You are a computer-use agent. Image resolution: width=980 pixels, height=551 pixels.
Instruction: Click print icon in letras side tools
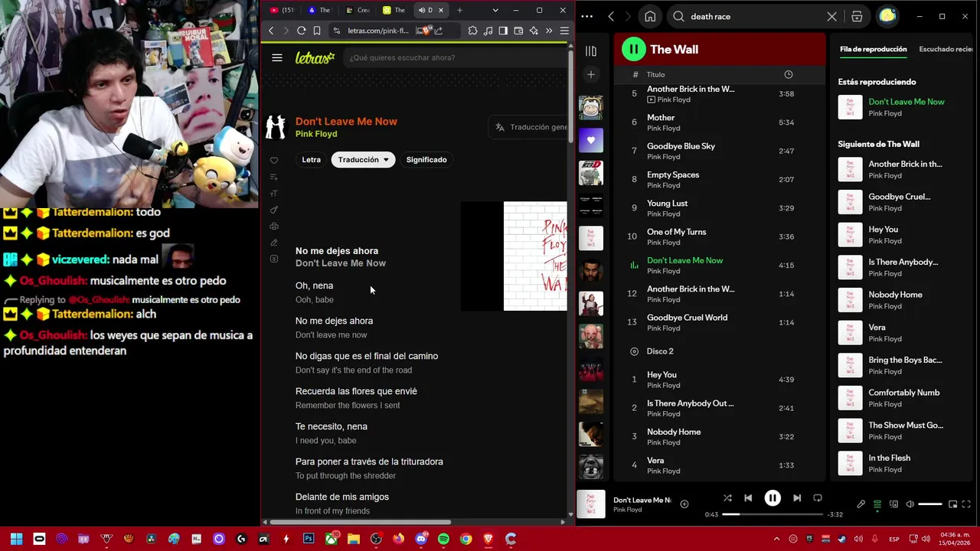(x=274, y=226)
